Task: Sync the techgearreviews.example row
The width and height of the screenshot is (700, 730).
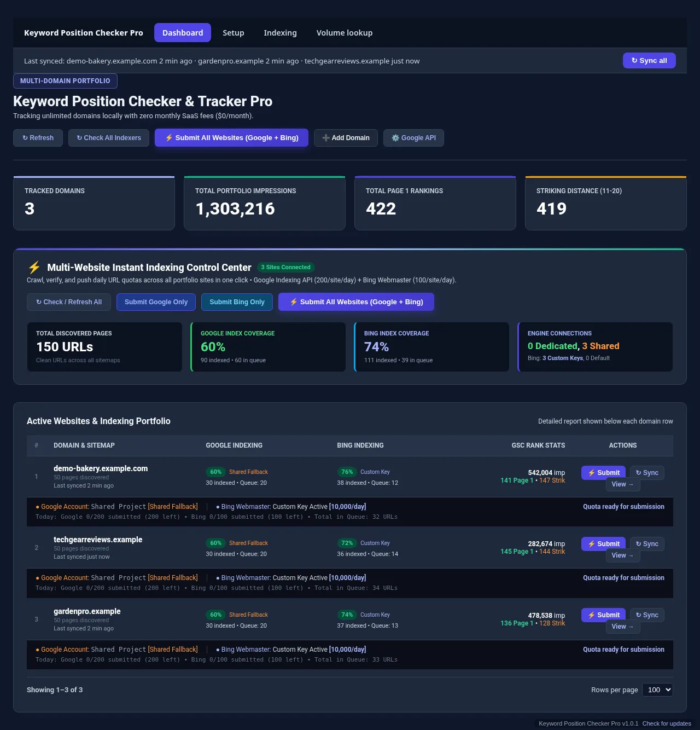Action: (x=647, y=544)
